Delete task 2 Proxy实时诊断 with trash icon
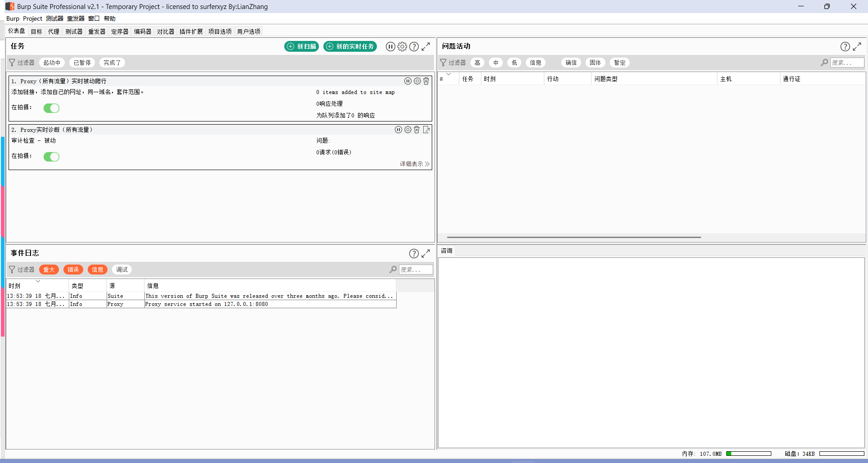The image size is (868, 463). click(x=416, y=130)
